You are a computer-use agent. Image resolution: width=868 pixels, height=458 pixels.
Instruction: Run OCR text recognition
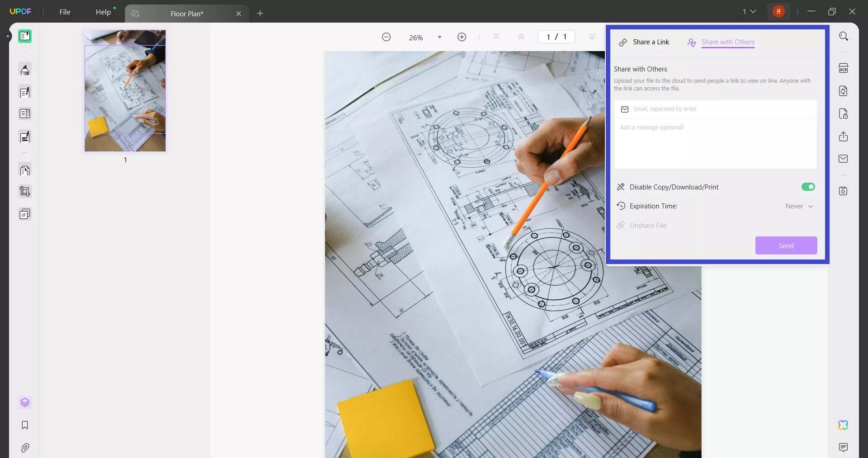pos(843,68)
